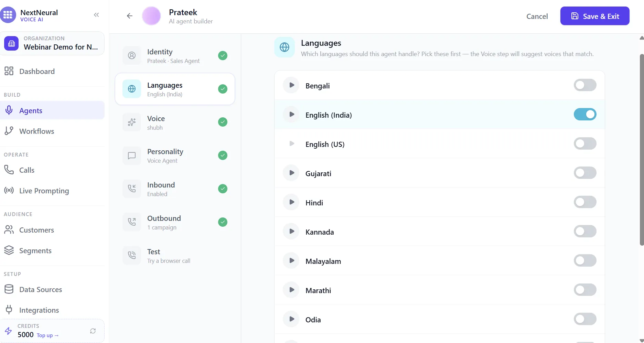Open the Inbound step
644x343 pixels.
pos(175,189)
